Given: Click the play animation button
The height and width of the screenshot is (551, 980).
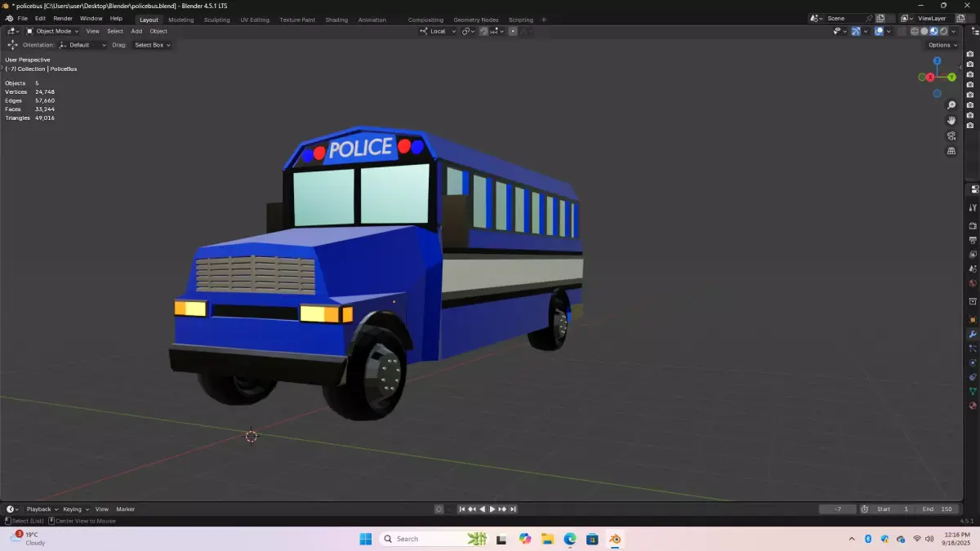Looking at the screenshot, I should pos(492,509).
